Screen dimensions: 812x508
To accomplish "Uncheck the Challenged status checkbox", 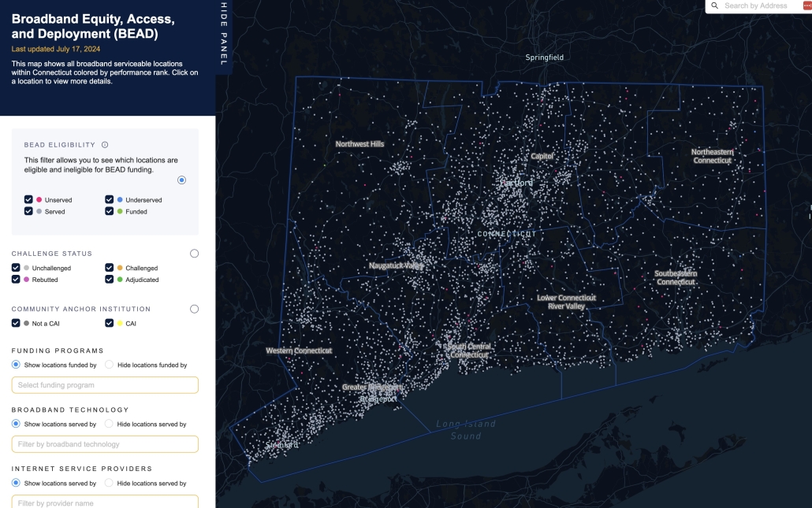I will [x=110, y=268].
